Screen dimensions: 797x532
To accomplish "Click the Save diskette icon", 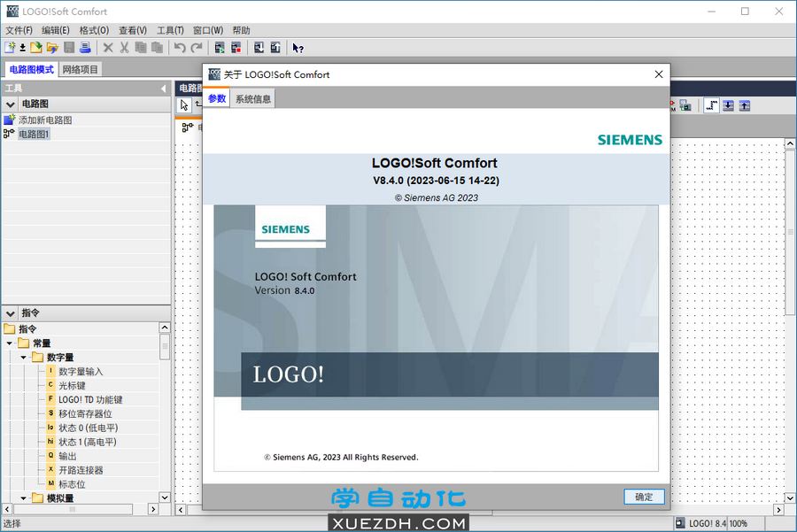I will pos(69,48).
